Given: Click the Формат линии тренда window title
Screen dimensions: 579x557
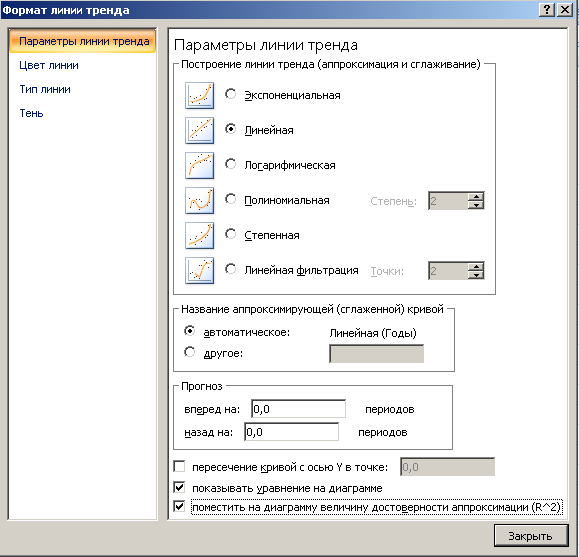Looking at the screenshot, I should tap(66, 10).
